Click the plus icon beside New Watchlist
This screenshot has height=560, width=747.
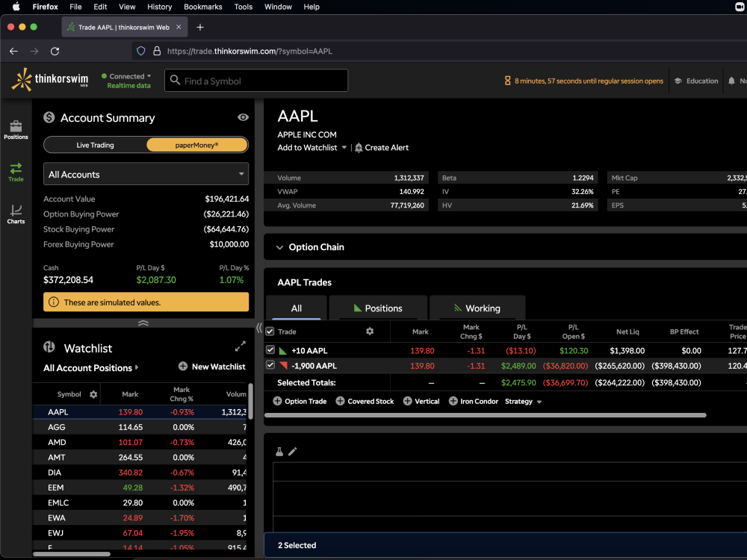tap(183, 366)
